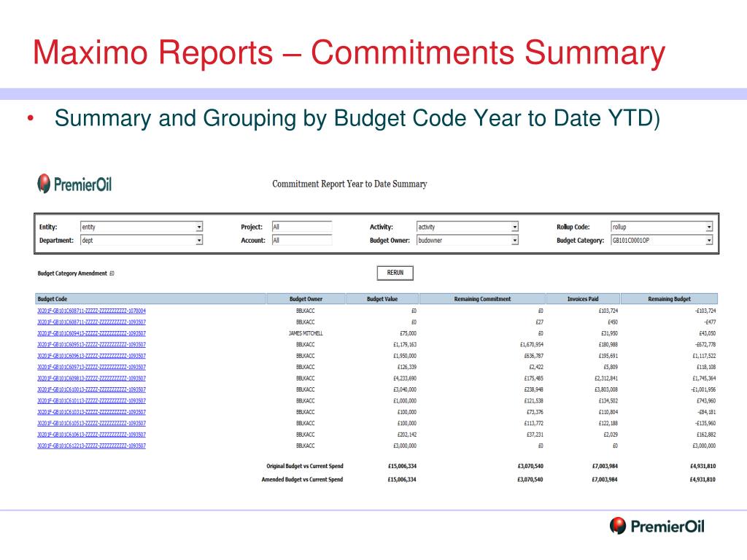Open budget code link GB101C609613

click(x=91, y=356)
